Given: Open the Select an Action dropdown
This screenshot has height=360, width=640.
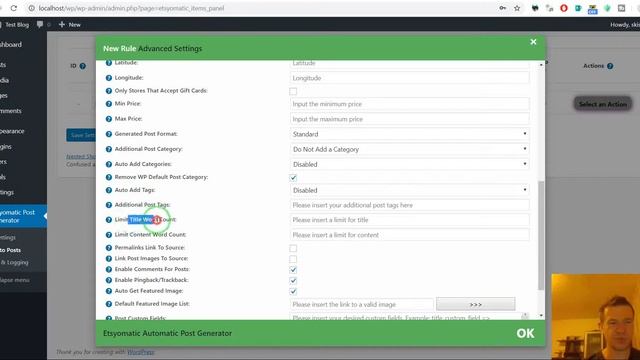Looking at the screenshot, I should (x=602, y=104).
